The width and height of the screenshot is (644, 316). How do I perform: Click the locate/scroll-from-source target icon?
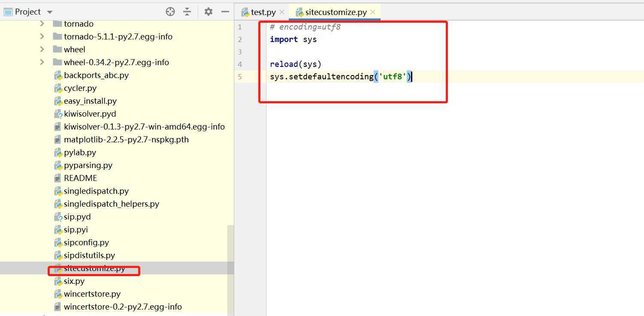point(170,12)
